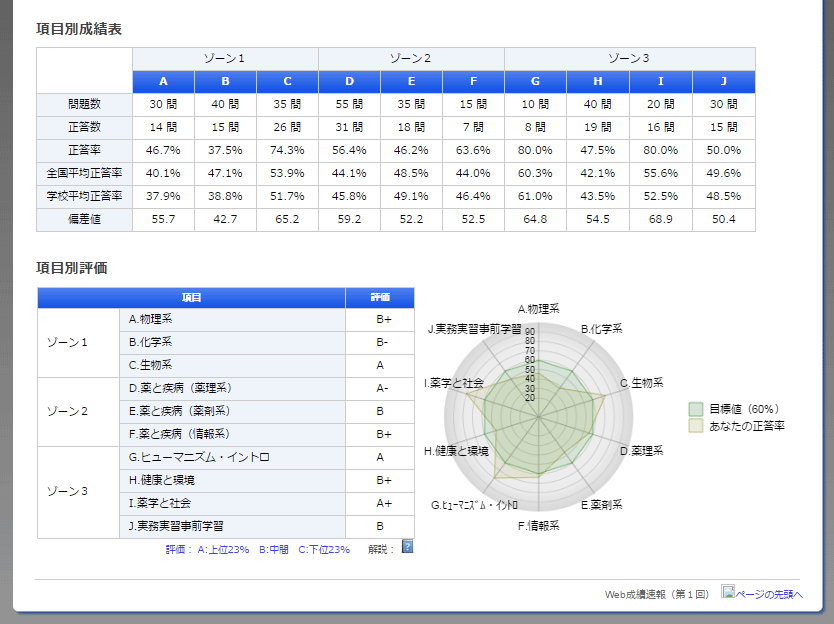Click the 項目別成績表 section heading
This screenshot has height=624, width=834.
click(x=79, y=29)
